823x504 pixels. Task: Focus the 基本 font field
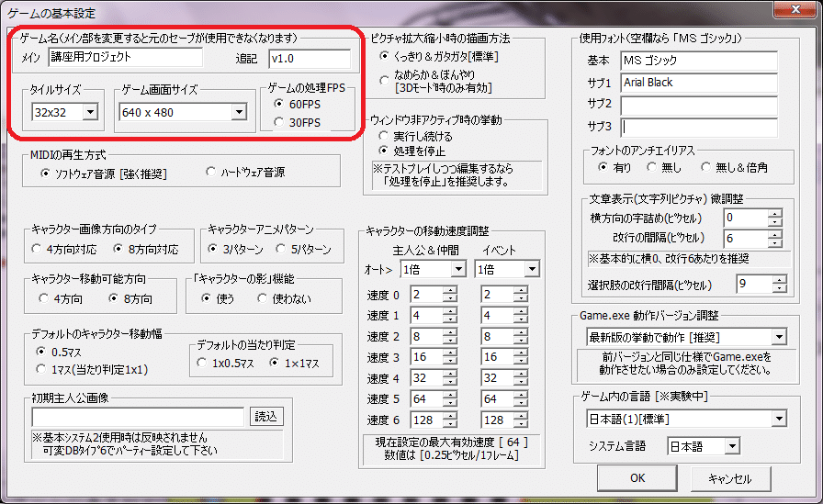coord(699,61)
